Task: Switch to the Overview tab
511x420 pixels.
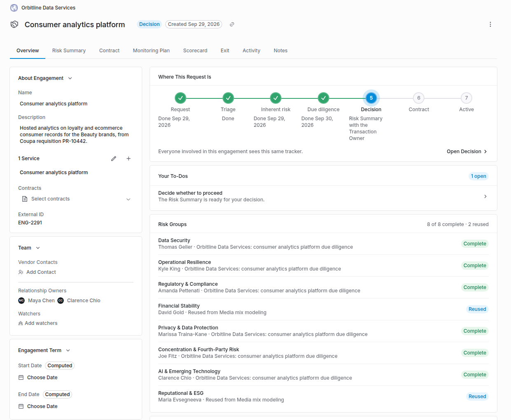Action: coord(28,51)
